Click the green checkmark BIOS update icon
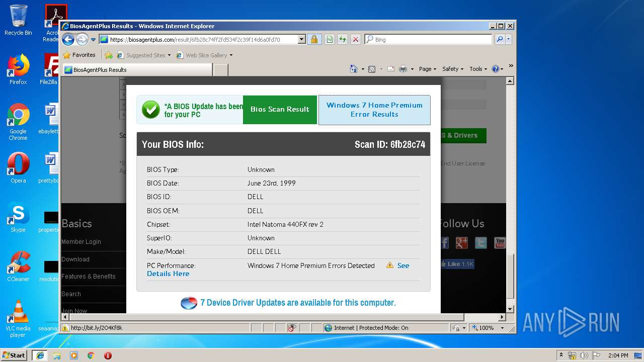Screen dimensions: 644x362 pyautogui.click(x=150, y=110)
